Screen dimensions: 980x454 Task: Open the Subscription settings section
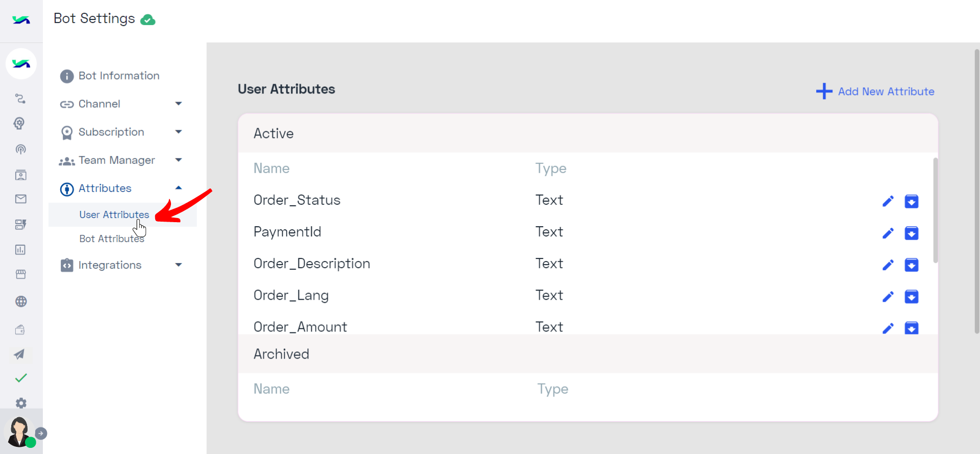[111, 132]
